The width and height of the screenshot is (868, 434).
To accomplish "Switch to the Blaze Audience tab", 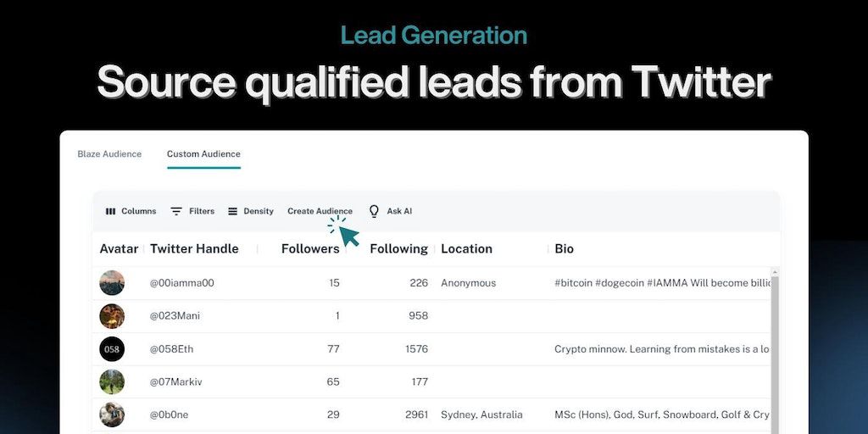I will (109, 154).
